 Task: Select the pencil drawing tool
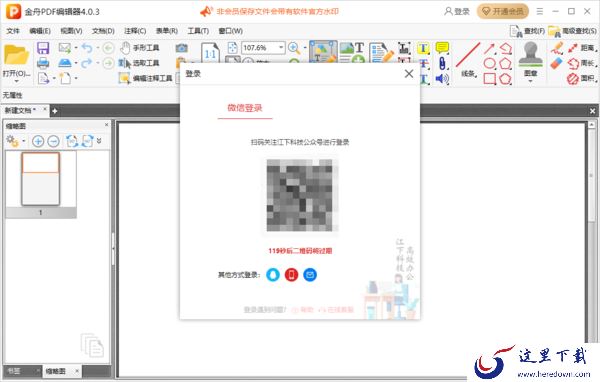557,48
